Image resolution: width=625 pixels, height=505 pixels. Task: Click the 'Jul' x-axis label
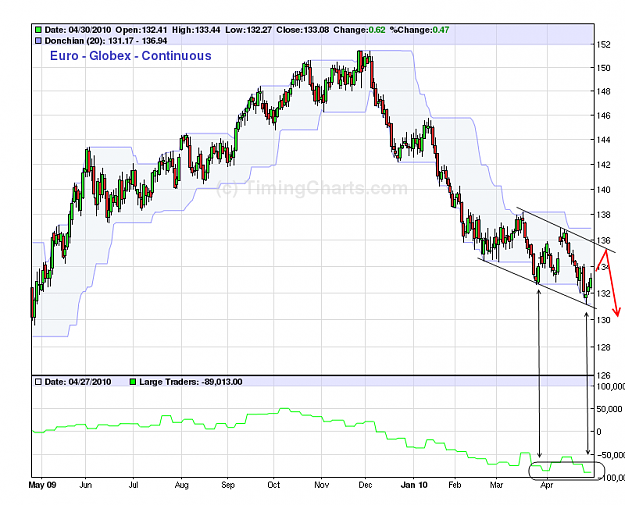[x=133, y=485]
